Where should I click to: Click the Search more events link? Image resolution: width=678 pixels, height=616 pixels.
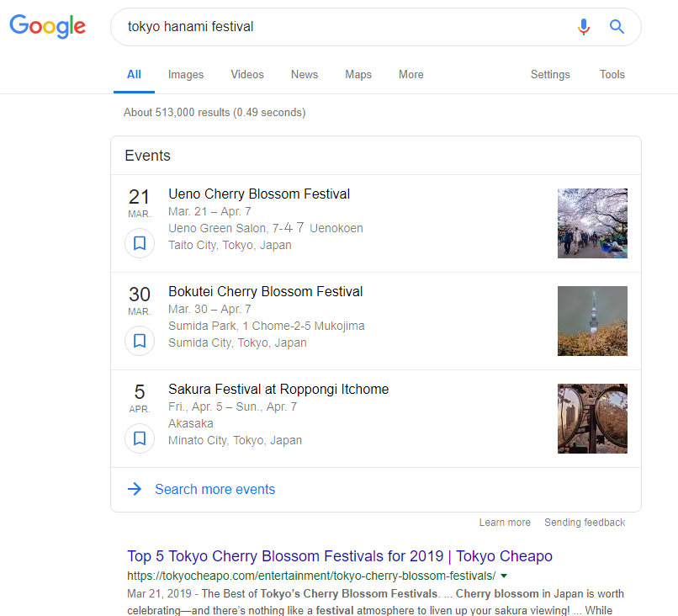coord(215,489)
